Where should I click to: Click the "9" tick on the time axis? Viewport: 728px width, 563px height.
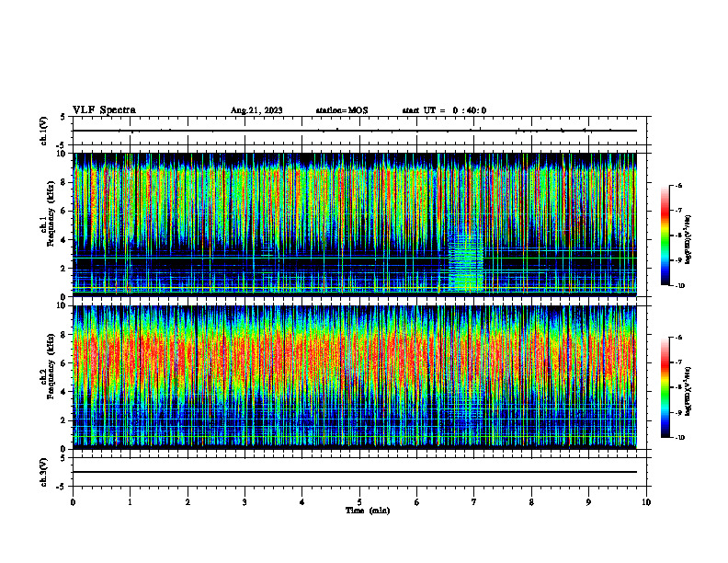(x=588, y=502)
